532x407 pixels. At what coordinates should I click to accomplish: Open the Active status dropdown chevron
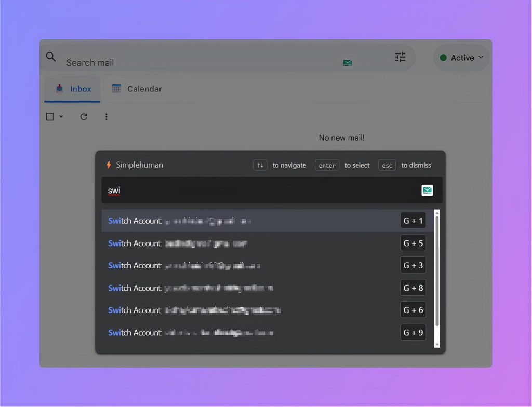tap(481, 58)
